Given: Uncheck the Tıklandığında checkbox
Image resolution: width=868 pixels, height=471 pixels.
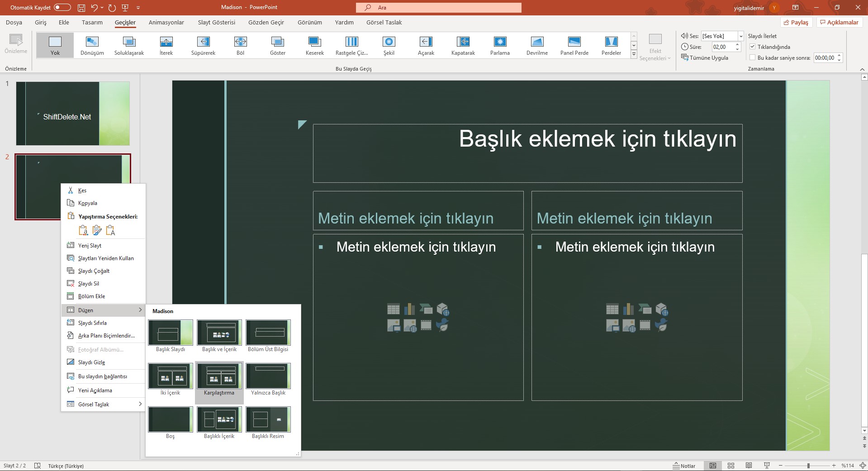Looking at the screenshot, I should pyautogui.click(x=753, y=47).
